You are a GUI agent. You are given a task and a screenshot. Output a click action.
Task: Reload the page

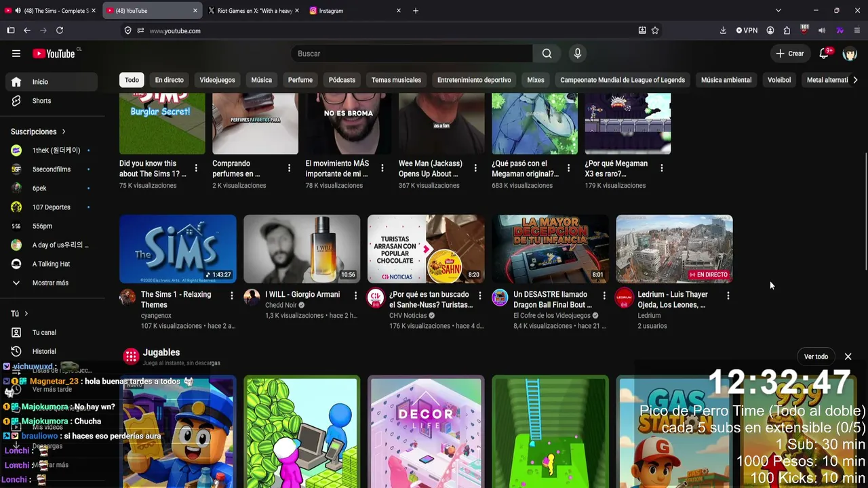coord(60,30)
